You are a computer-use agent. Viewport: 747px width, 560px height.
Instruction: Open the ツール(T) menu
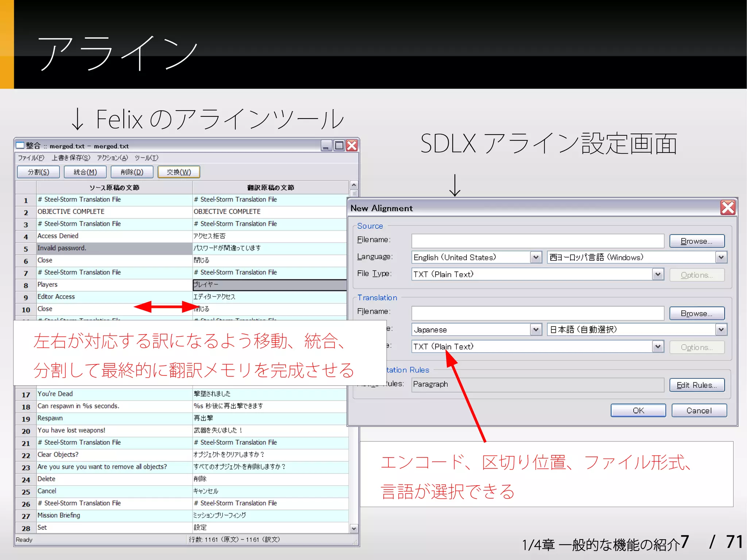(146, 158)
